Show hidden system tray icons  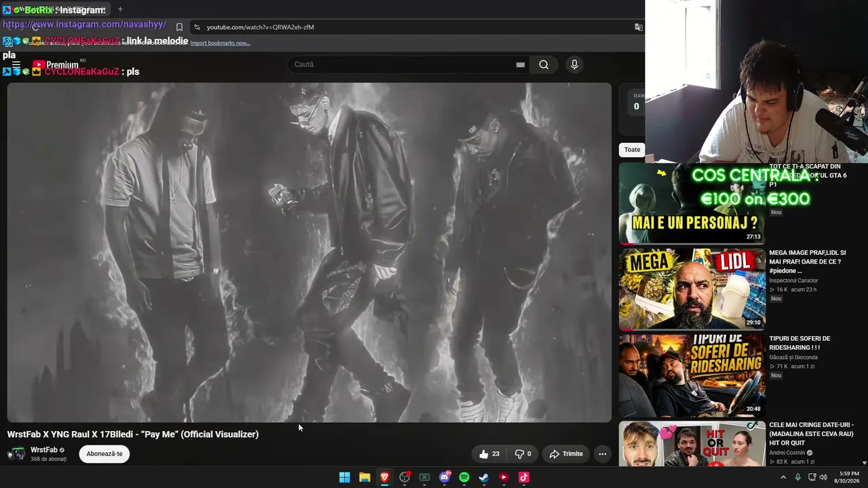click(x=783, y=477)
